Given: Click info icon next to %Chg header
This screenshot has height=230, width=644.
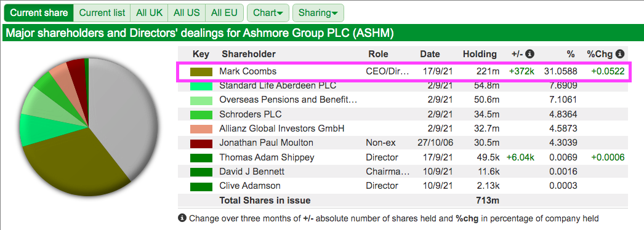Looking at the screenshot, I should (620, 54).
